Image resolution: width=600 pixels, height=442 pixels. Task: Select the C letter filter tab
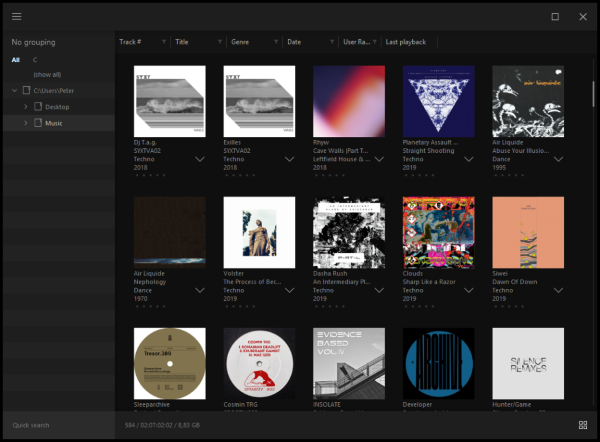(35, 60)
